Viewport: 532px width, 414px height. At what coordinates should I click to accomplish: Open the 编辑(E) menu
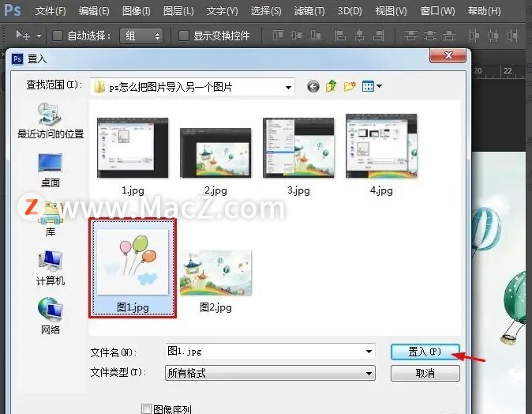tap(94, 11)
